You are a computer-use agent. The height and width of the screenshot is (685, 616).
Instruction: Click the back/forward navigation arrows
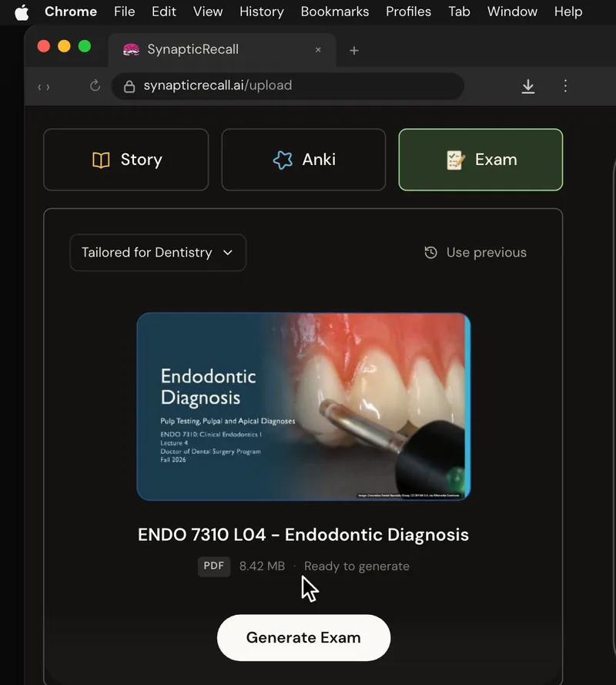pyautogui.click(x=44, y=87)
